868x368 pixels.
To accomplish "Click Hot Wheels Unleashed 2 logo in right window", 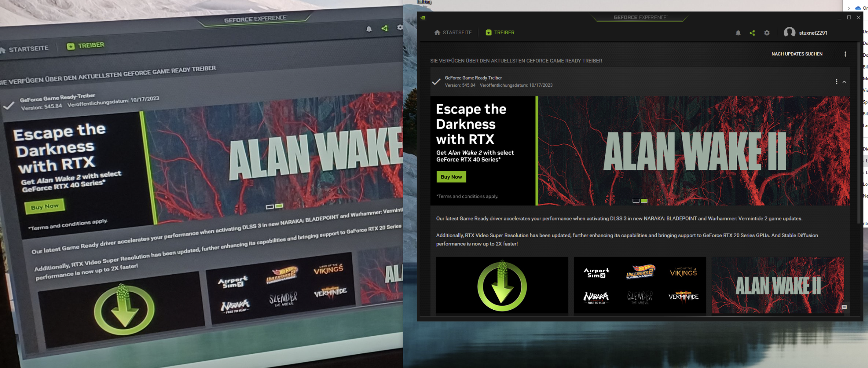I will [x=640, y=272].
